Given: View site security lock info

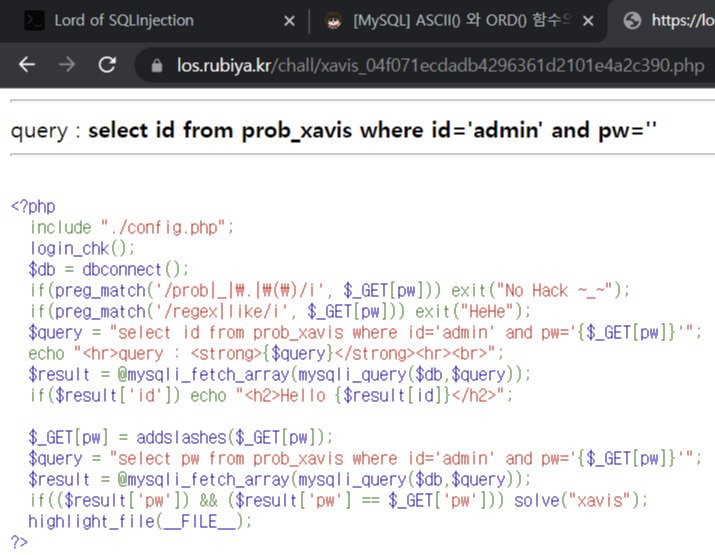Looking at the screenshot, I should tap(157, 66).
